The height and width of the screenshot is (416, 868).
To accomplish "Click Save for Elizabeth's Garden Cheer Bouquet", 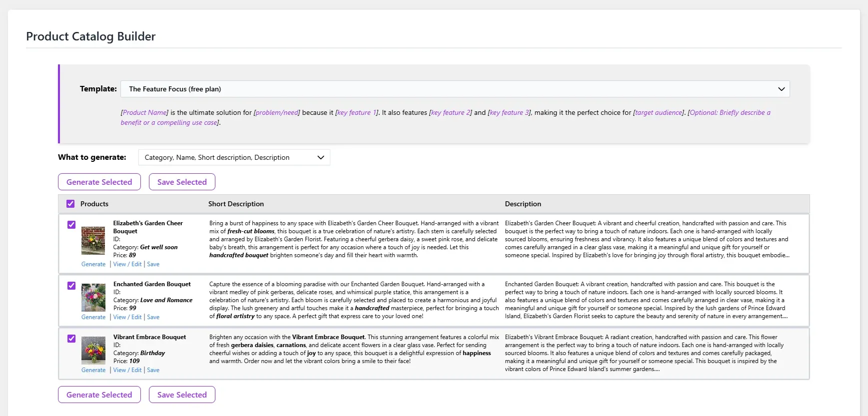I will pos(153,264).
